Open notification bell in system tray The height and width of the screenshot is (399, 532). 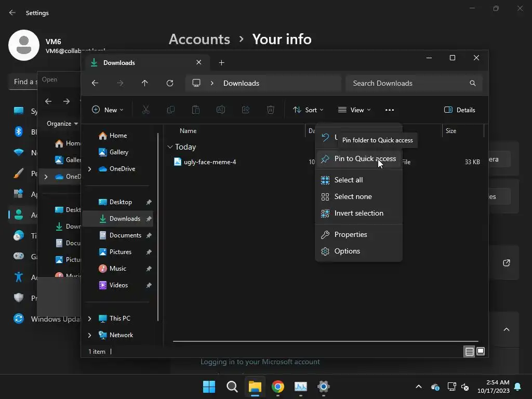[518, 387]
